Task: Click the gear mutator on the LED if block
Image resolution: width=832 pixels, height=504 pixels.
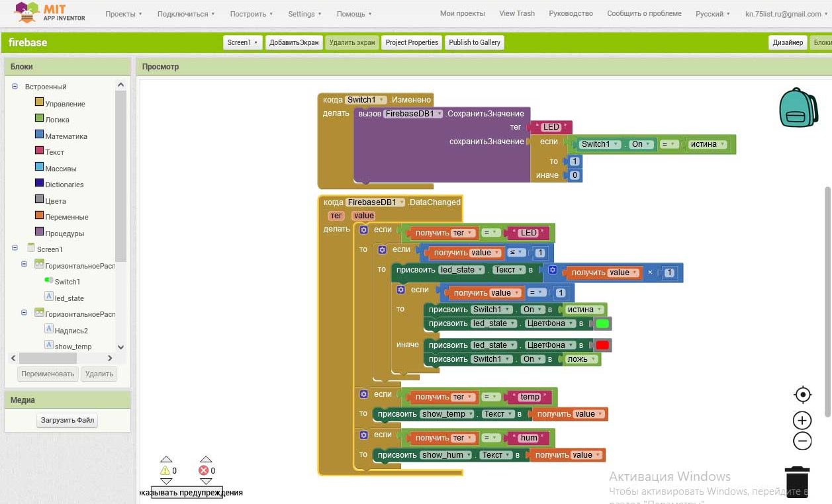Action: click(363, 230)
